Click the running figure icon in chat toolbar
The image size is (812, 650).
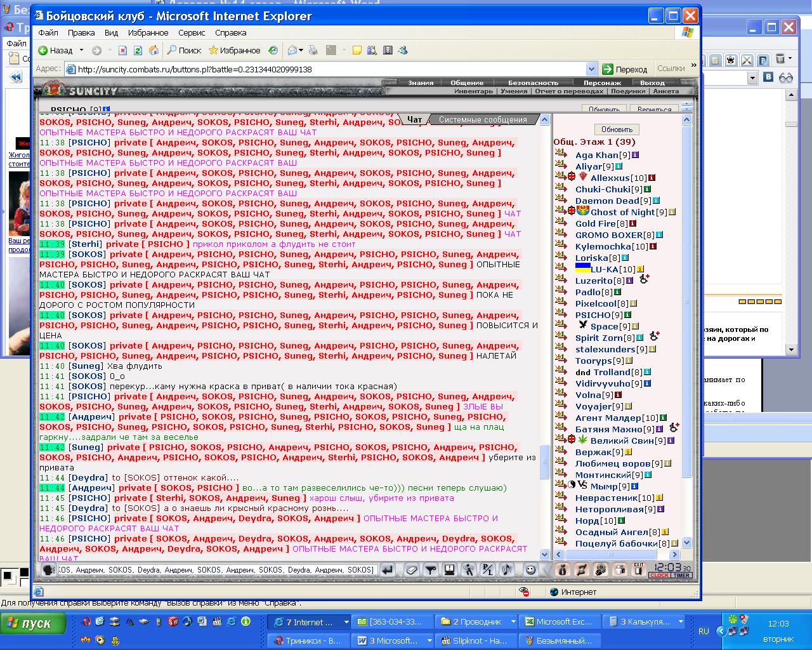(468, 569)
